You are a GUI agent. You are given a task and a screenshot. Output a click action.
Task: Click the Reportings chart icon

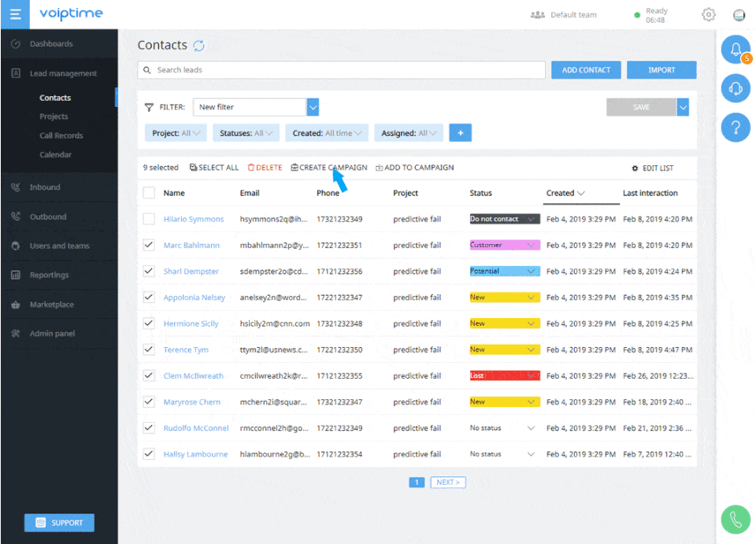pos(16,275)
